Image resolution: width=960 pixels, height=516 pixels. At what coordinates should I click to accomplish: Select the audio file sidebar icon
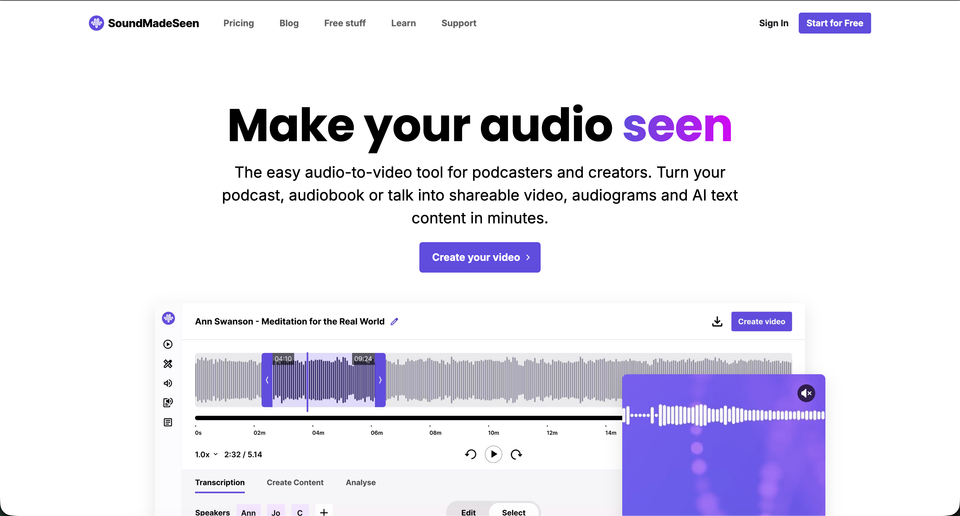pos(168,403)
